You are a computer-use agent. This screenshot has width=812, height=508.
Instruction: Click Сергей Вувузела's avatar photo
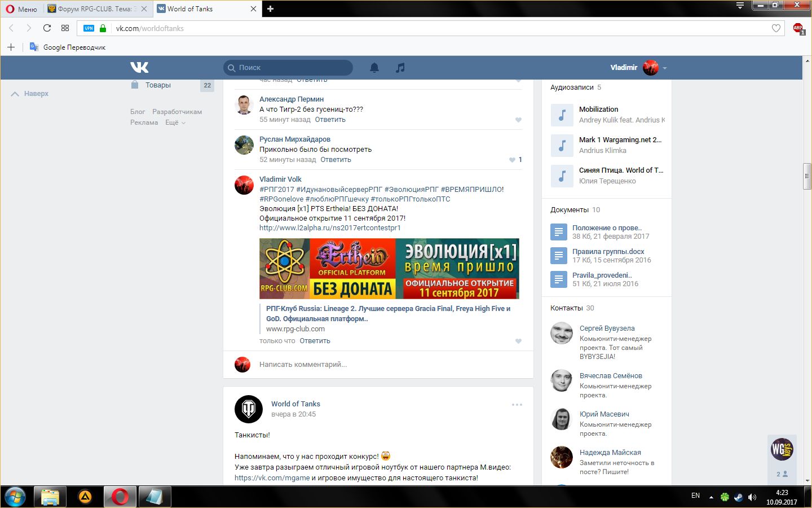562,333
